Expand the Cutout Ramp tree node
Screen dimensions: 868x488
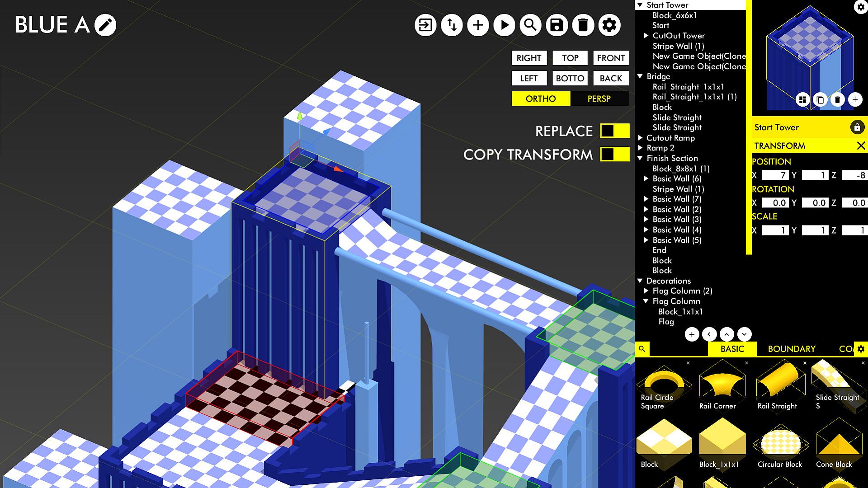point(641,138)
